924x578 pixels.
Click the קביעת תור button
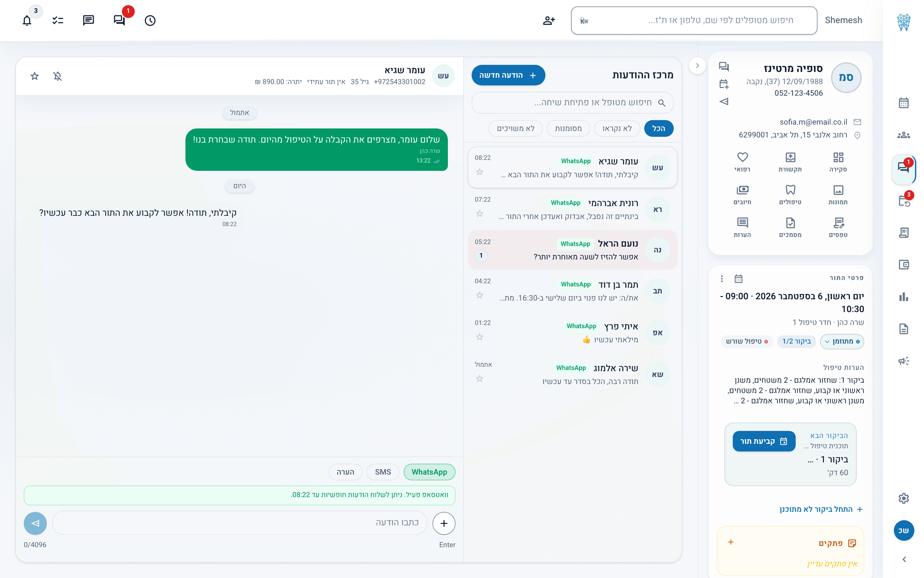coord(764,441)
